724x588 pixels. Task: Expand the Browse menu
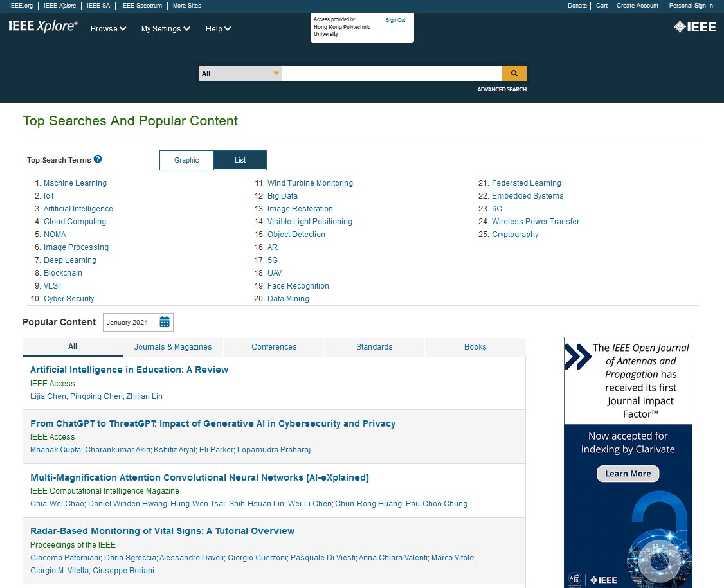tap(109, 29)
